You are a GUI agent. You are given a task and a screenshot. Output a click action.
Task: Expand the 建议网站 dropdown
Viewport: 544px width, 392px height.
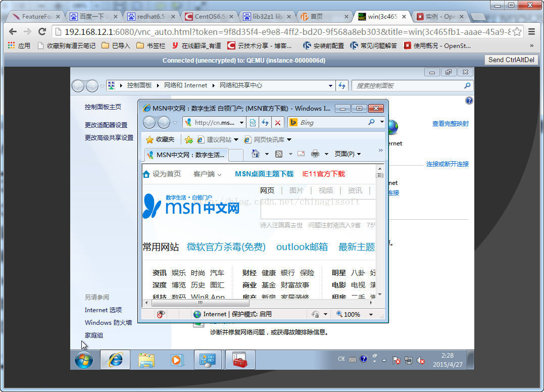pos(236,140)
